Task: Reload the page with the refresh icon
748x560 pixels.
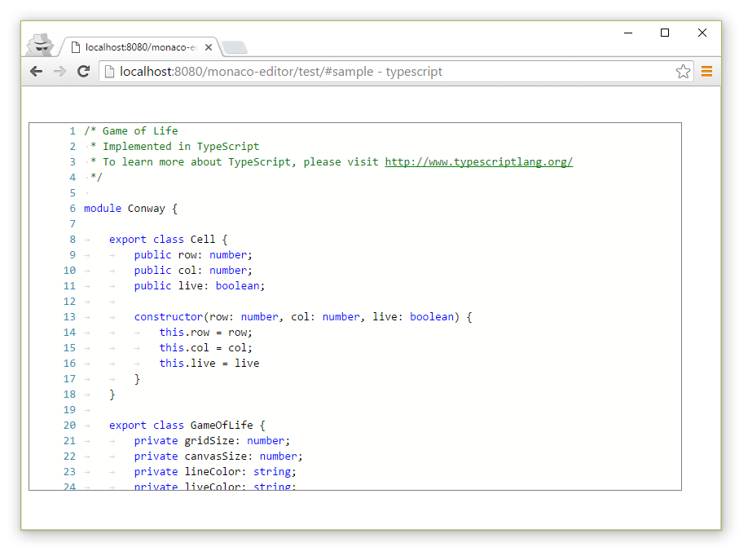Action: [x=83, y=72]
